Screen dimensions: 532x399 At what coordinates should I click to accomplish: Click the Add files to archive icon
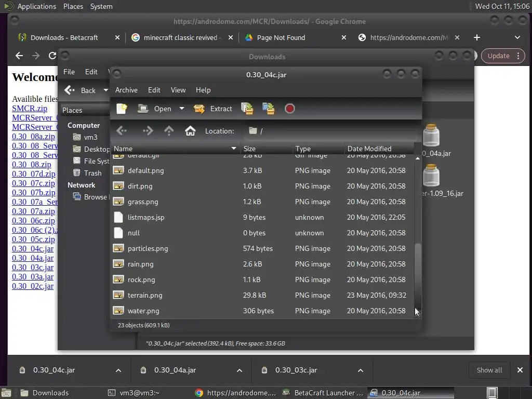247,109
